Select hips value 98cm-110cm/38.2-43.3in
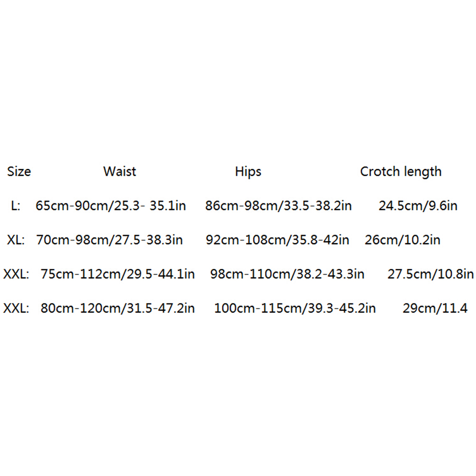476x476 pixels. pyautogui.click(x=287, y=274)
